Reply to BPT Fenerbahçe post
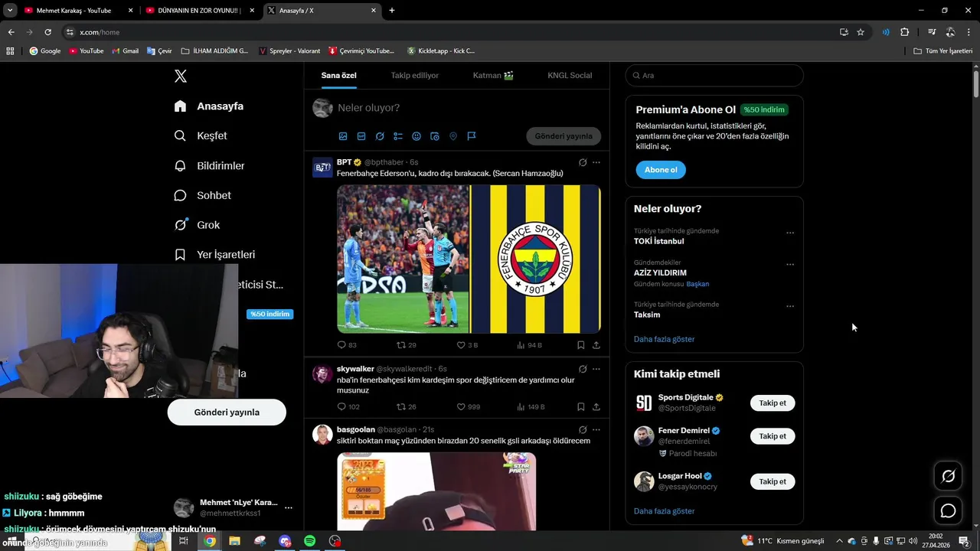Screen dimensions: 980x551 tap(347, 345)
